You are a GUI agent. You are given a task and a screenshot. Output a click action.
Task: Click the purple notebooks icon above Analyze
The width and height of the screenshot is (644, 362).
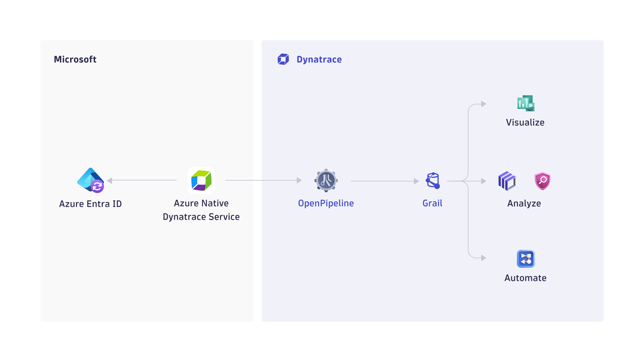pyautogui.click(x=507, y=181)
